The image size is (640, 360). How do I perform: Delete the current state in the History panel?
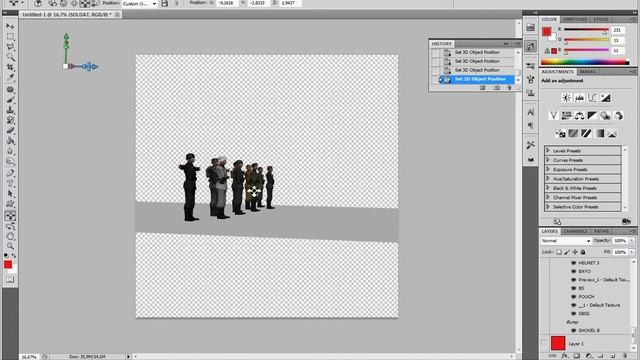[x=509, y=88]
